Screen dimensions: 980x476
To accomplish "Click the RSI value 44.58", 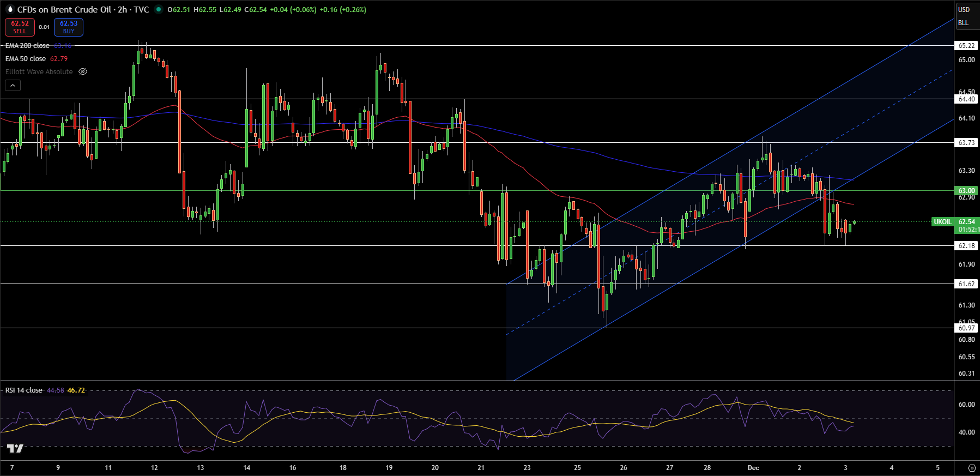I will tap(56, 390).
